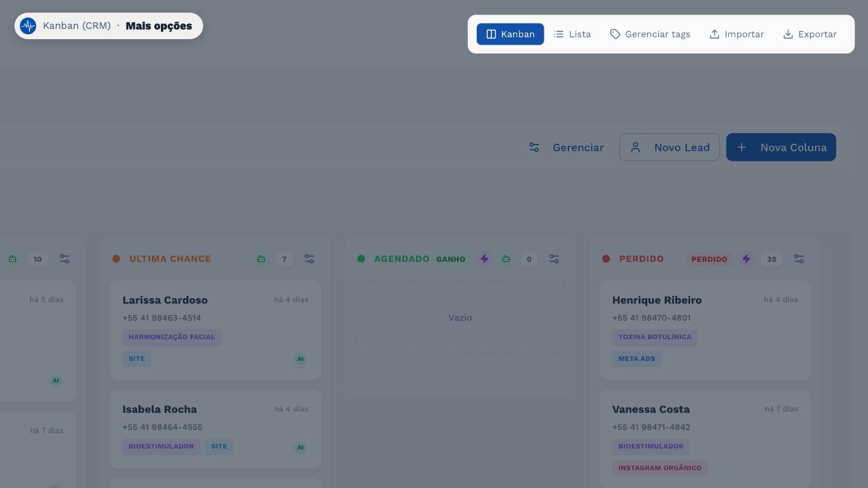
Task: Click the AI badge on Larissa Cardoso card
Action: 301,360
